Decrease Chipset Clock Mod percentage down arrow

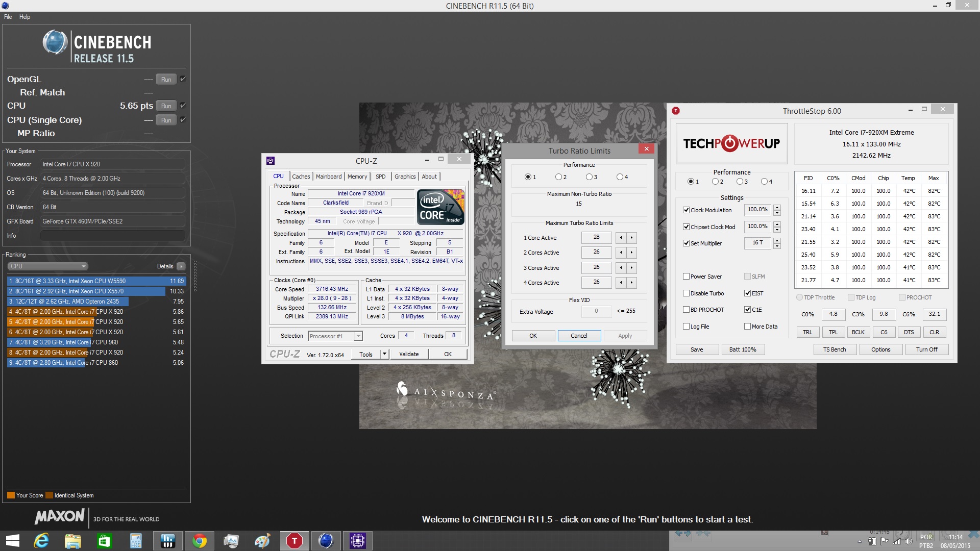pyautogui.click(x=777, y=230)
